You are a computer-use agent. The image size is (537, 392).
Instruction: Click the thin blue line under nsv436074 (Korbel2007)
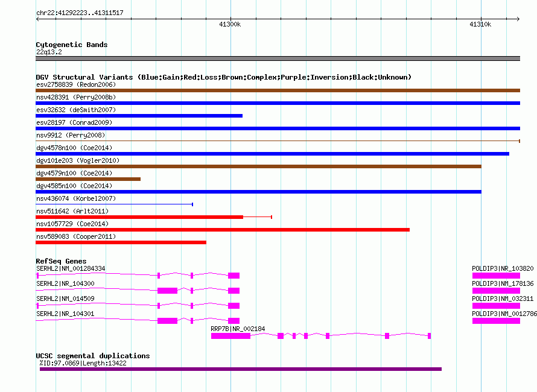coord(115,204)
